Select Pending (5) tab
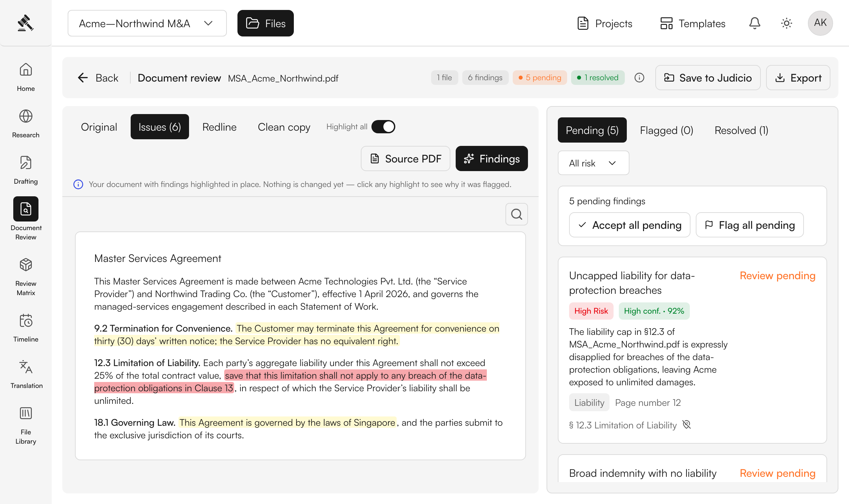The image size is (849, 504). pos(592,130)
